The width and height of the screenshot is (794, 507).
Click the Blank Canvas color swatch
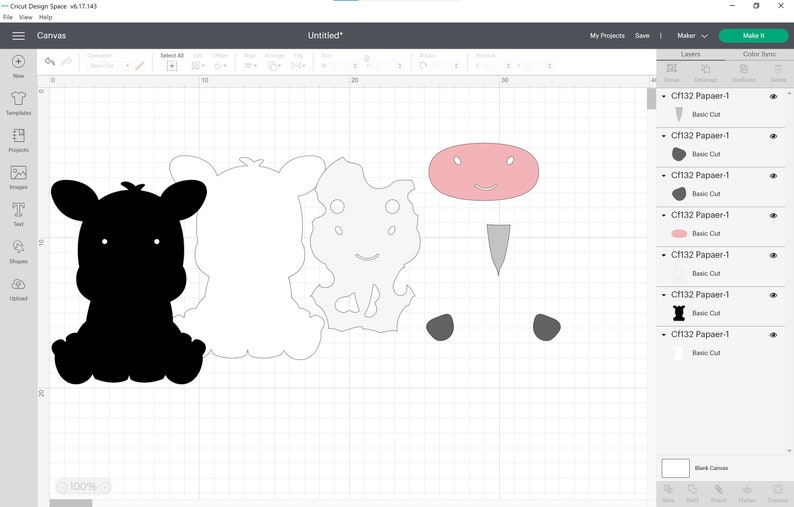pyautogui.click(x=675, y=468)
